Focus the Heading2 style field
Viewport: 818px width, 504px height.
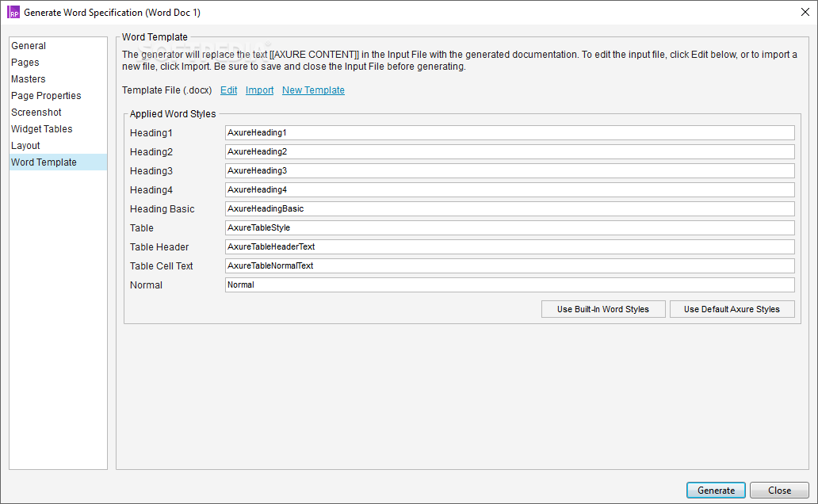click(510, 152)
